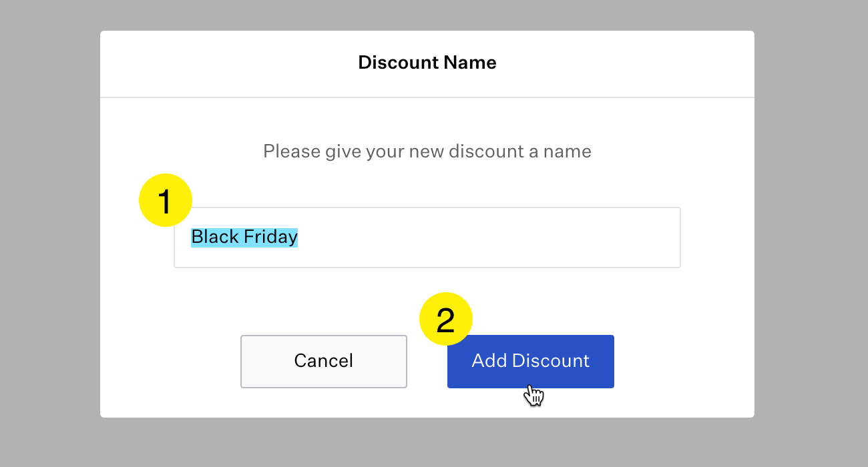Place cursor in empty part of name field
This screenshot has height=467, width=868.
pyautogui.click(x=487, y=238)
